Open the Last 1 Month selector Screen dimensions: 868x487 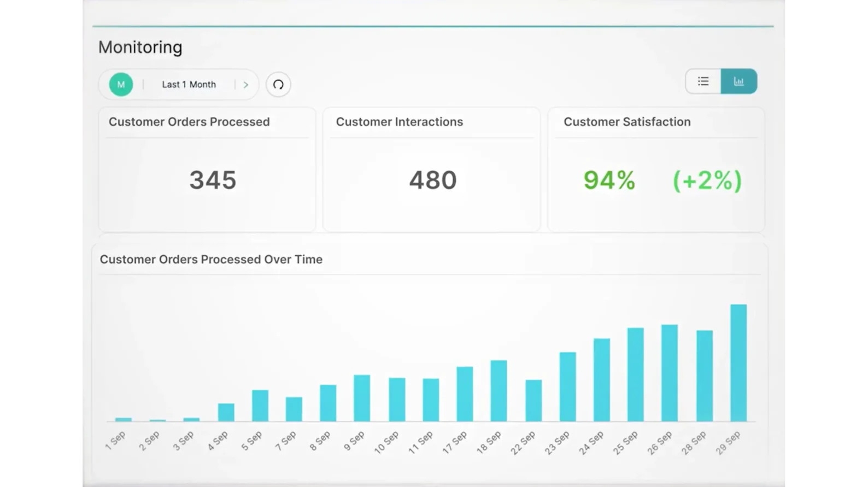[x=189, y=85]
